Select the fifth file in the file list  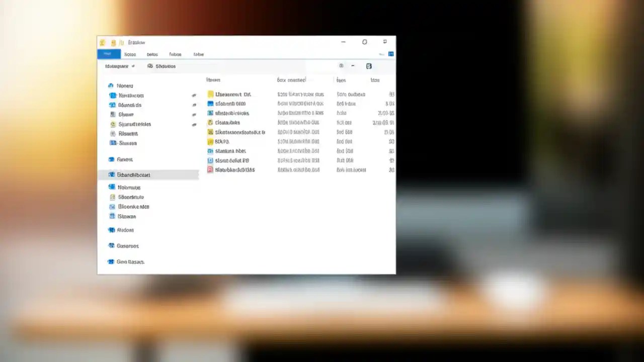(x=240, y=132)
